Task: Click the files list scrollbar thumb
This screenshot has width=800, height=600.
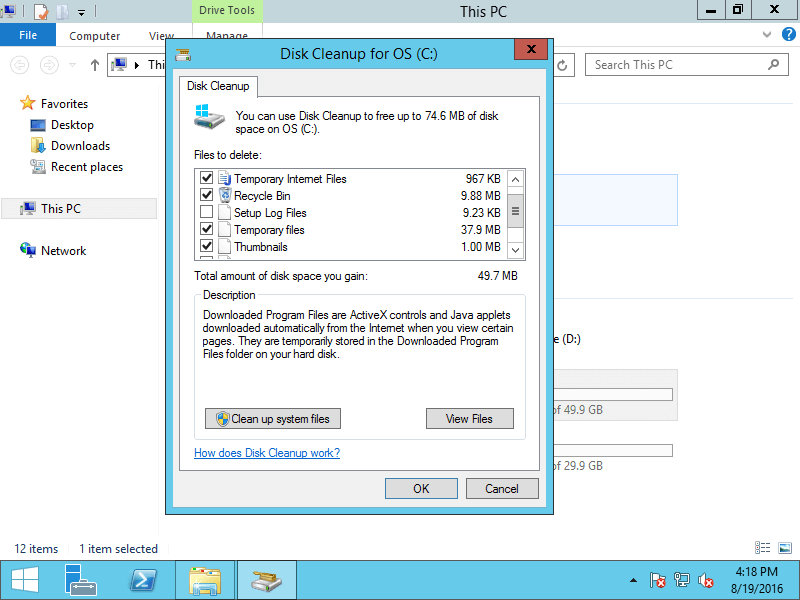Action: tap(515, 211)
